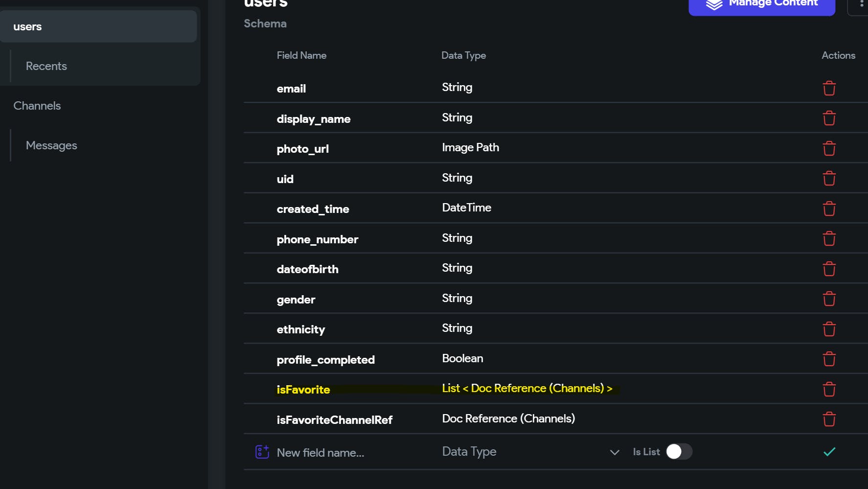Screen dimensions: 868x489
Task: Delete the created_time field
Action: 829,209
